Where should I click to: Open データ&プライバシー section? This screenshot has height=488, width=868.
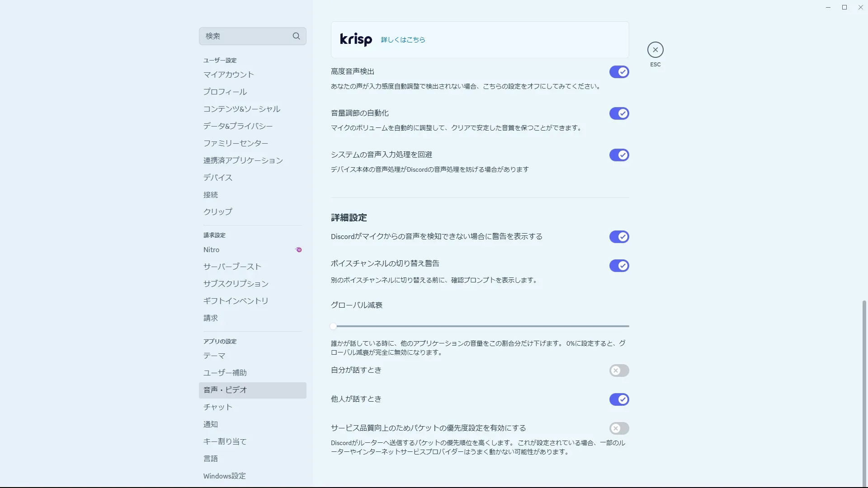[238, 126]
